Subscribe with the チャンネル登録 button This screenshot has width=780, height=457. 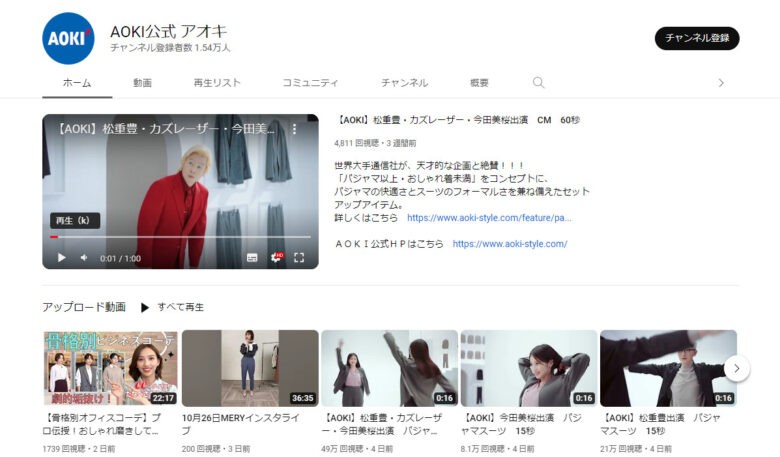pyautogui.click(x=697, y=38)
